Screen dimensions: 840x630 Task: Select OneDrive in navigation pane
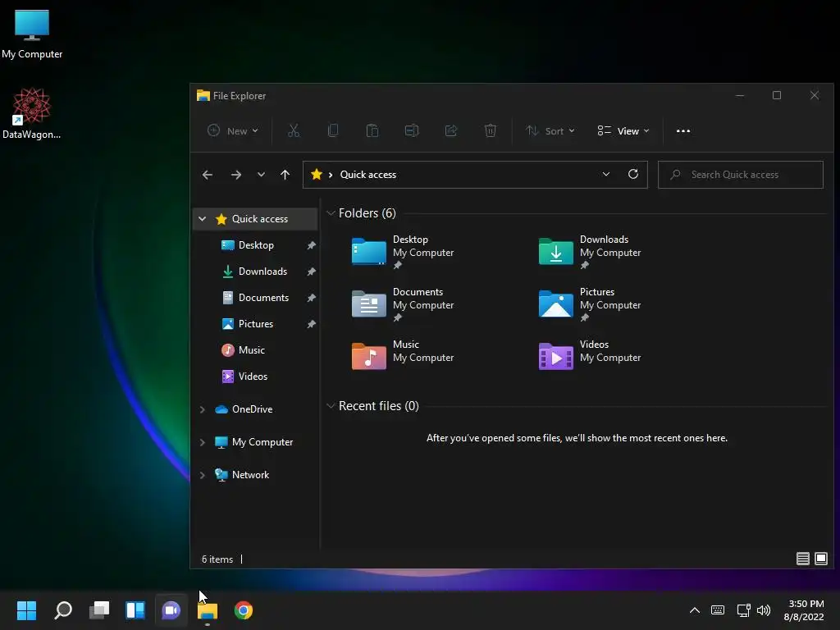coord(252,409)
